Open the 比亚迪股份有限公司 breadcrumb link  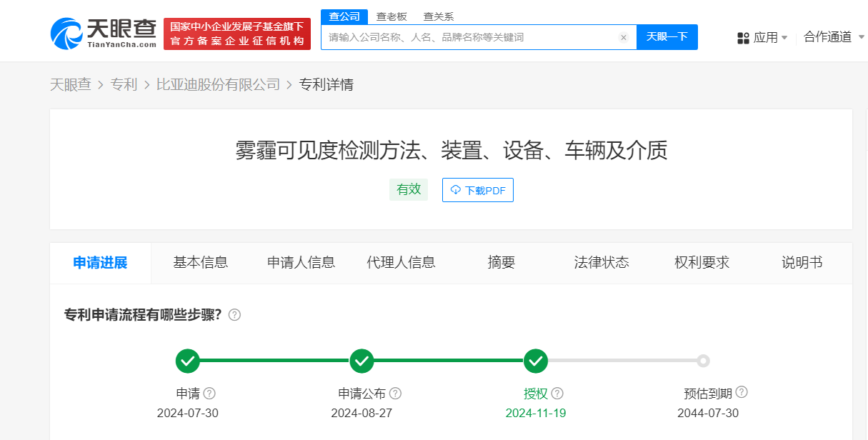click(218, 84)
